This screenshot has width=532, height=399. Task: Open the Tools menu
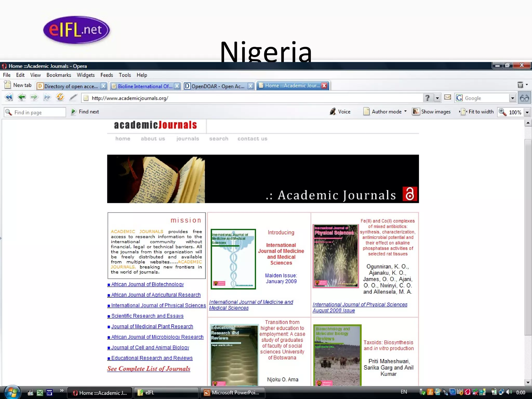click(125, 75)
